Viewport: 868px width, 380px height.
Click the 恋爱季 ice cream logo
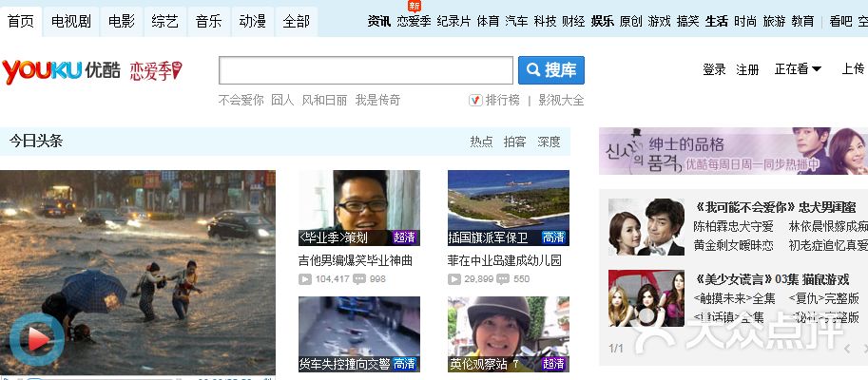click(155, 70)
